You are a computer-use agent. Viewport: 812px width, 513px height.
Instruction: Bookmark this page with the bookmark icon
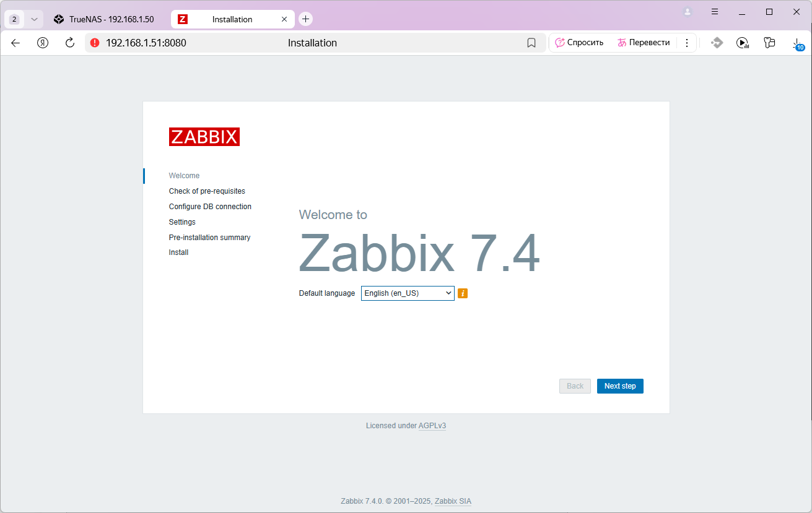click(531, 43)
